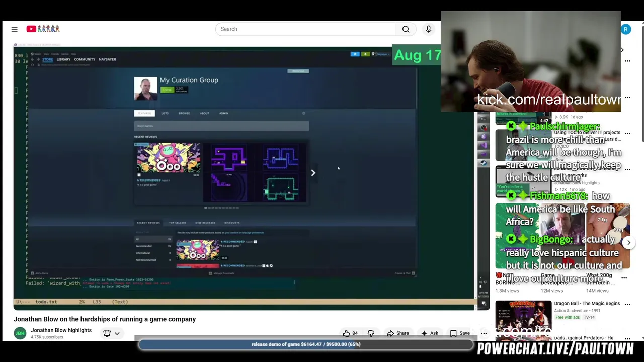Open the Ooo game capsule in recent reviews
Viewport: 644px width, 362px height.
pyautogui.click(x=168, y=157)
